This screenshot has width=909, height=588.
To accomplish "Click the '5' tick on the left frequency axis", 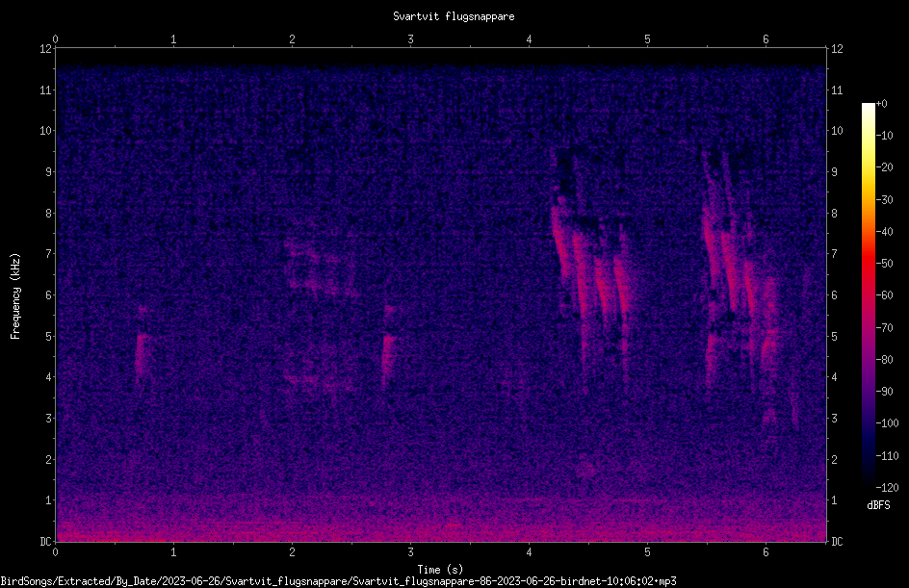I will (x=49, y=336).
